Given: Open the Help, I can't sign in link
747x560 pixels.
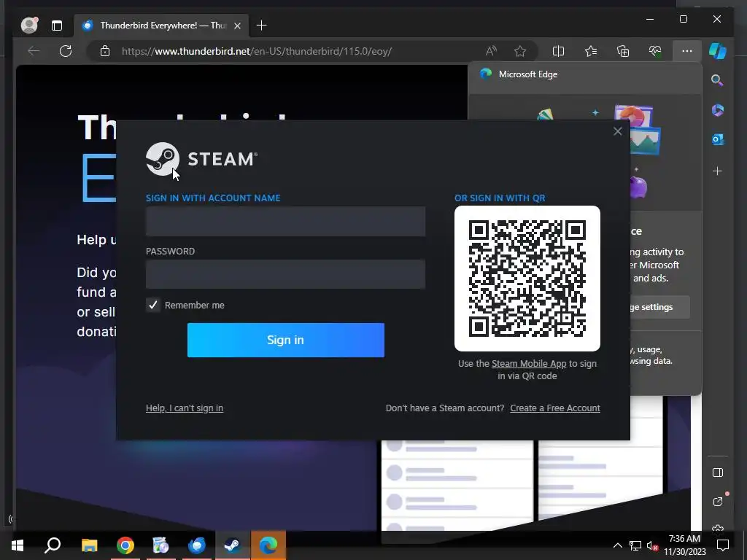Looking at the screenshot, I should (185, 408).
